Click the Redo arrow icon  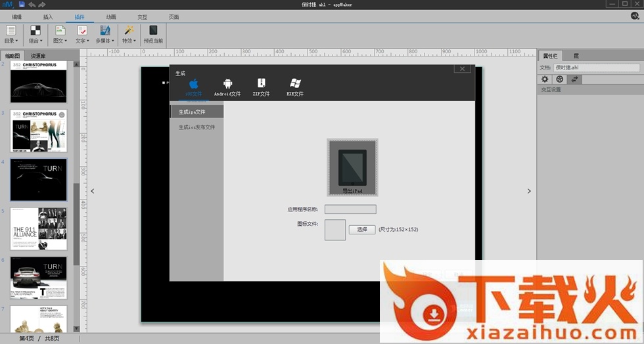41,5
